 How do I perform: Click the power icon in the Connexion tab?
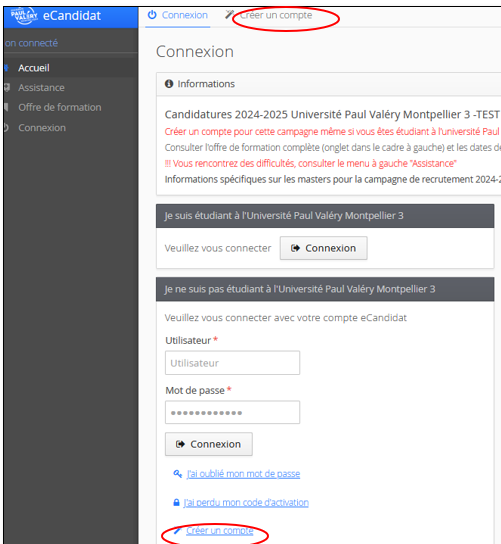point(152,15)
